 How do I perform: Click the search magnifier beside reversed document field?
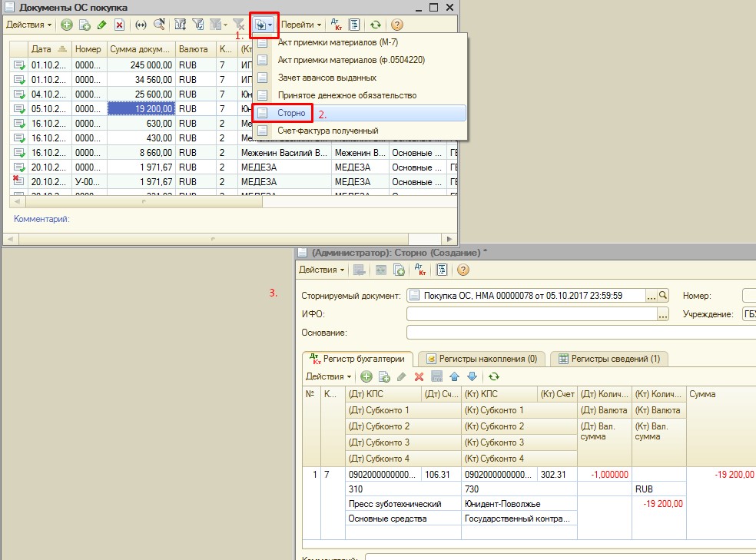pyautogui.click(x=664, y=295)
